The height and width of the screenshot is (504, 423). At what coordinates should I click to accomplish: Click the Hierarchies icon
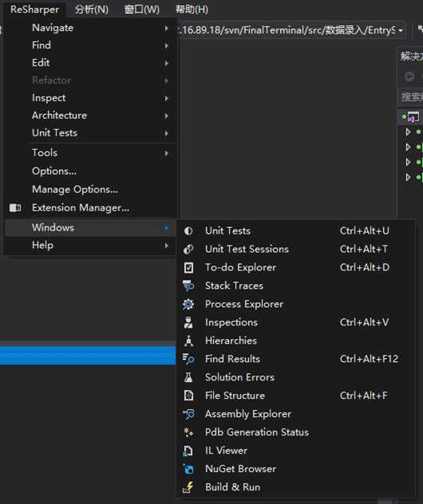(x=189, y=341)
